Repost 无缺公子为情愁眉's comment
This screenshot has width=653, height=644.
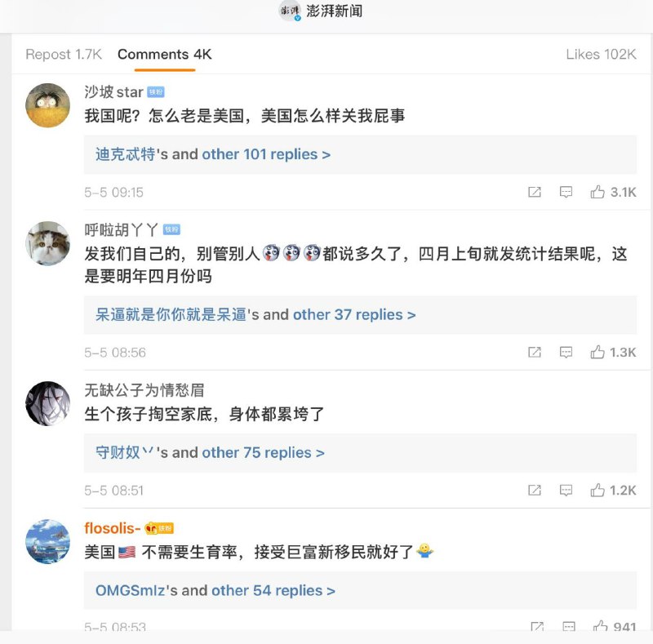click(535, 491)
